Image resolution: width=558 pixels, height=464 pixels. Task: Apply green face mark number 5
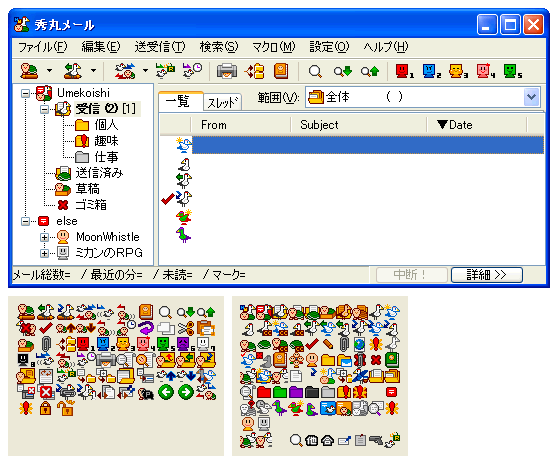[x=513, y=71]
